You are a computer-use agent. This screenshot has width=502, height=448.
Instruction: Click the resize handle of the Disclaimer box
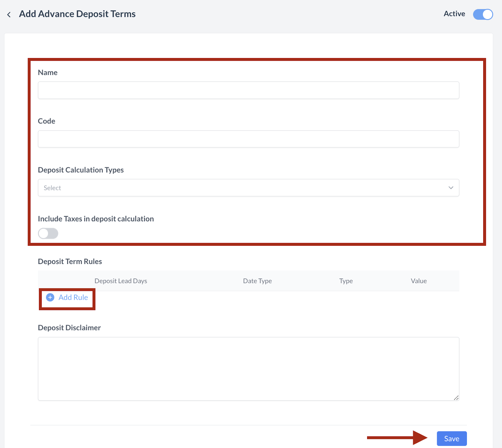456,398
